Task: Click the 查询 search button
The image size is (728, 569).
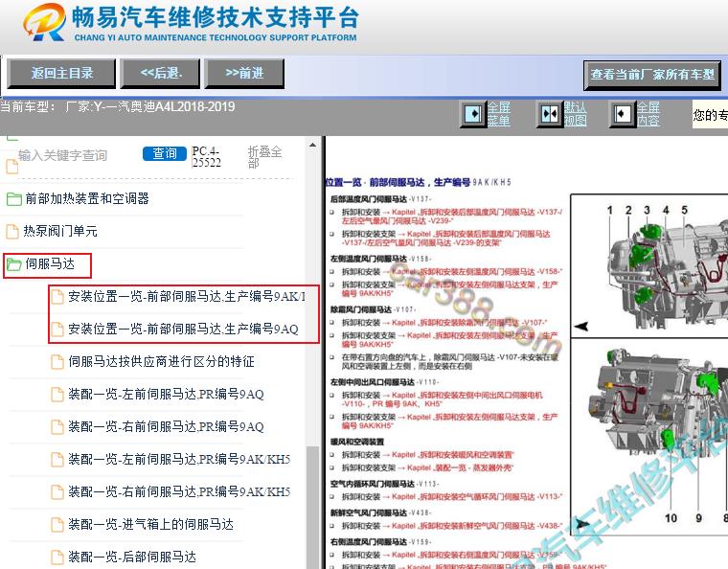Action: point(165,153)
